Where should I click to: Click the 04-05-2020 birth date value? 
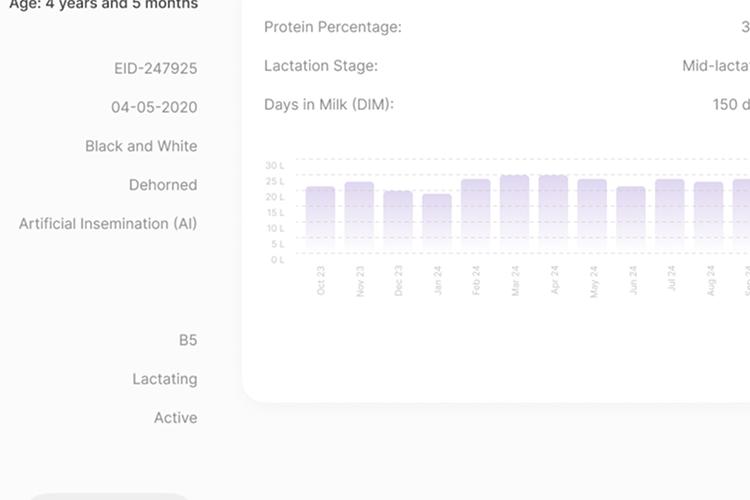[x=154, y=107]
